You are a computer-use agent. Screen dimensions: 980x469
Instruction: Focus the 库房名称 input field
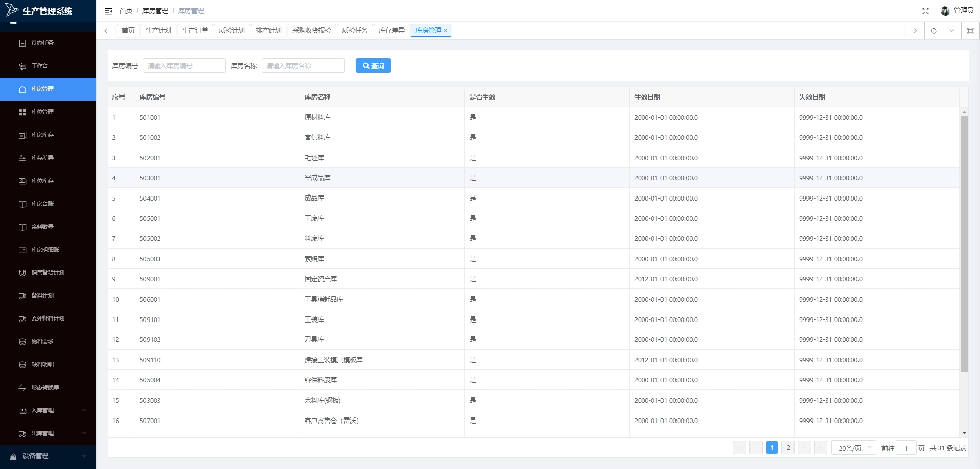tap(303, 66)
